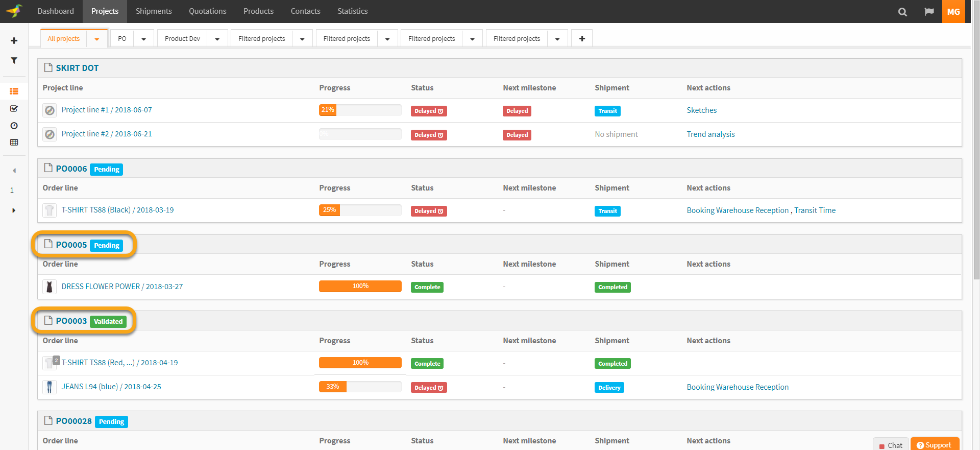Screen dimensions: 980x450
Task: Open the filter funnel icon in sidebar
Action: click(14, 60)
